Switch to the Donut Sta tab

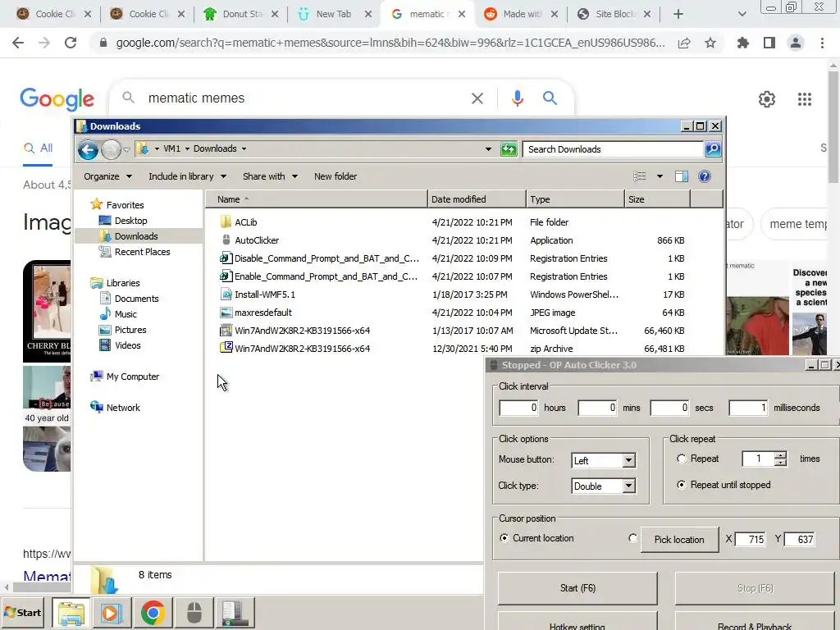pos(240,14)
